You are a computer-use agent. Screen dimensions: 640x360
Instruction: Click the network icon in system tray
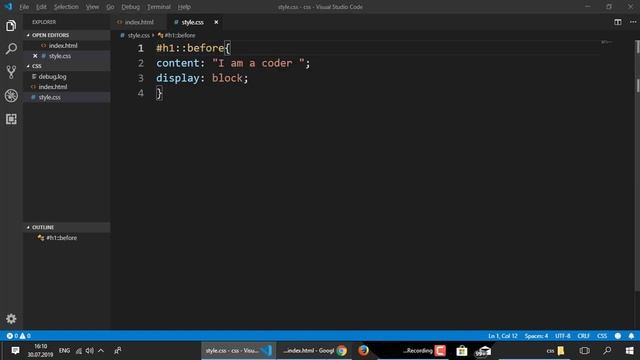click(79, 351)
